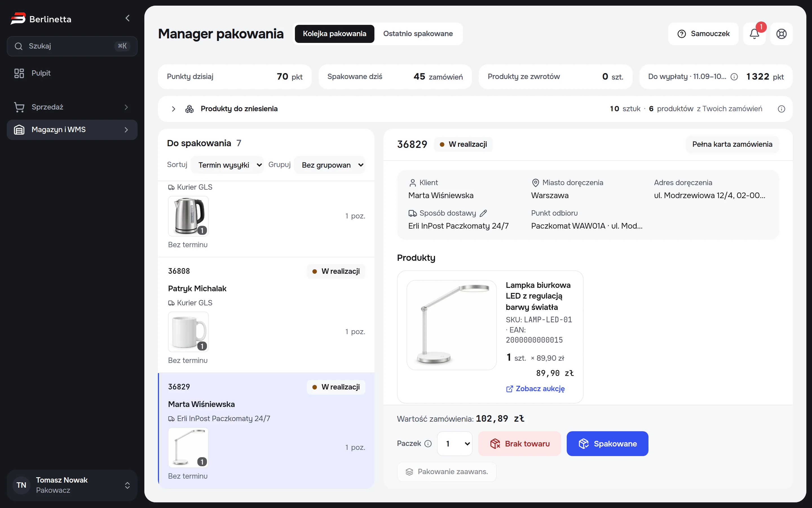The height and width of the screenshot is (508, 812).
Task: Click the Punkty dzisiaj stat card
Action: (x=235, y=77)
